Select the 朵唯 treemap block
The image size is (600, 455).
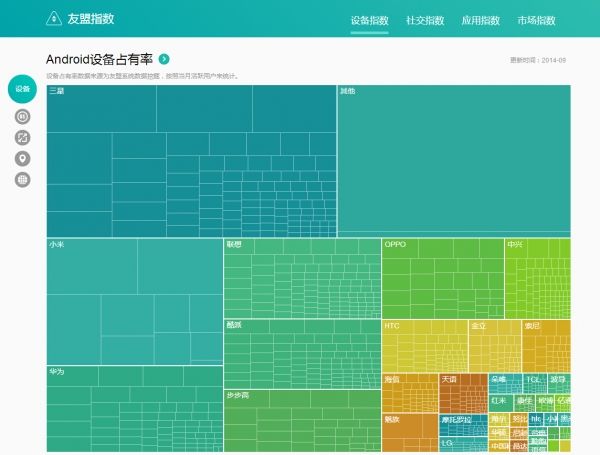[505, 383]
